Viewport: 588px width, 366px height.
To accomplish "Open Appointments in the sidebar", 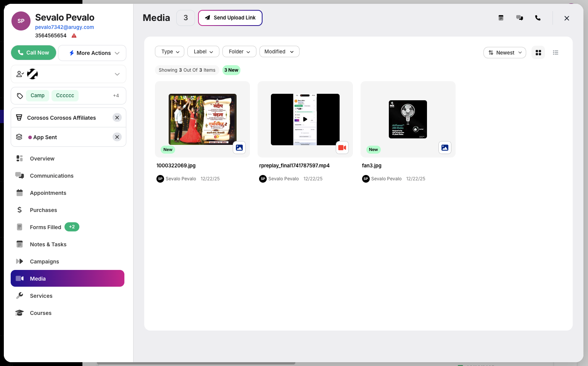I will [x=68, y=193].
